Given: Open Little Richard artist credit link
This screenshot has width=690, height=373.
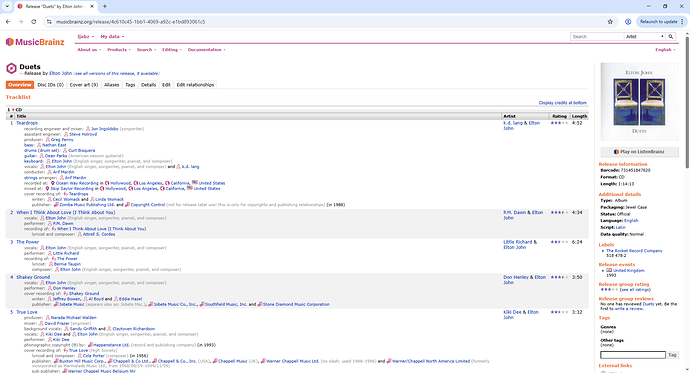Looking at the screenshot, I should [x=518, y=242].
